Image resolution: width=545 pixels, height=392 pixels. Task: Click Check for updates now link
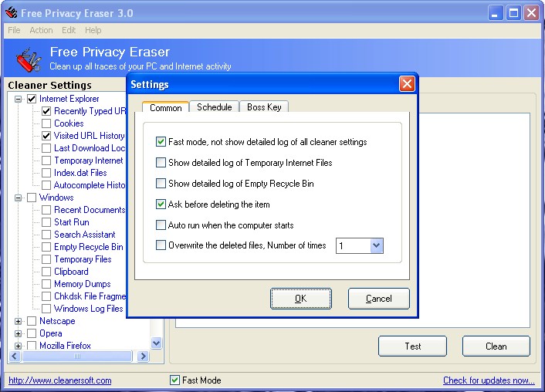[x=489, y=380]
